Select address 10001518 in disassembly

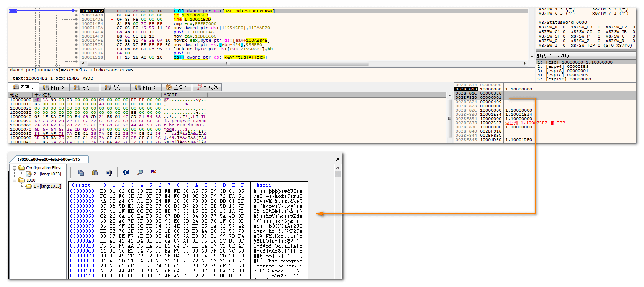[92, 57]
